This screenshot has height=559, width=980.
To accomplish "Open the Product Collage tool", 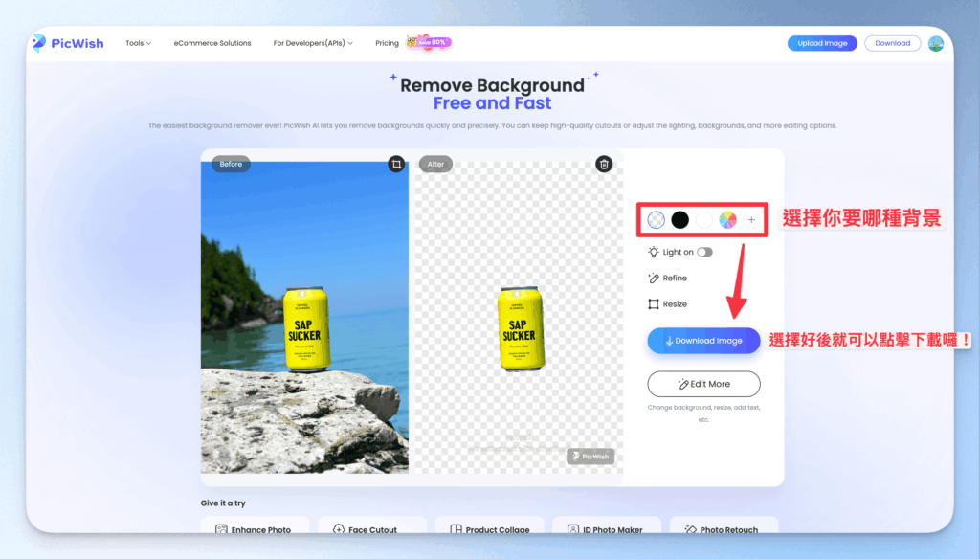I will coord(489,528).
